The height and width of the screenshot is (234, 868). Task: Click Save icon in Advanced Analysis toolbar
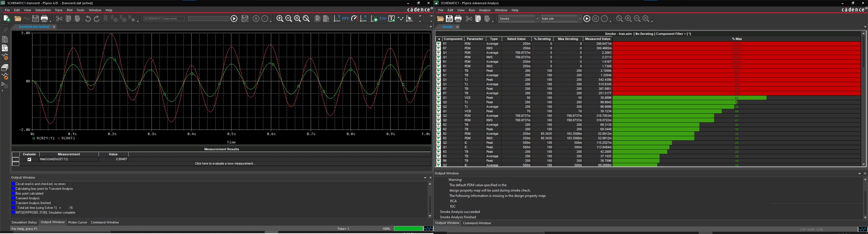(x=449, y=19)
